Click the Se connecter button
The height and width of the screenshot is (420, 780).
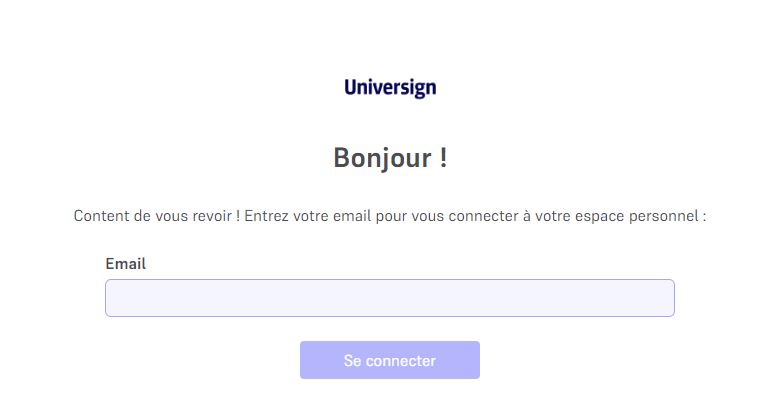[390, 360]
